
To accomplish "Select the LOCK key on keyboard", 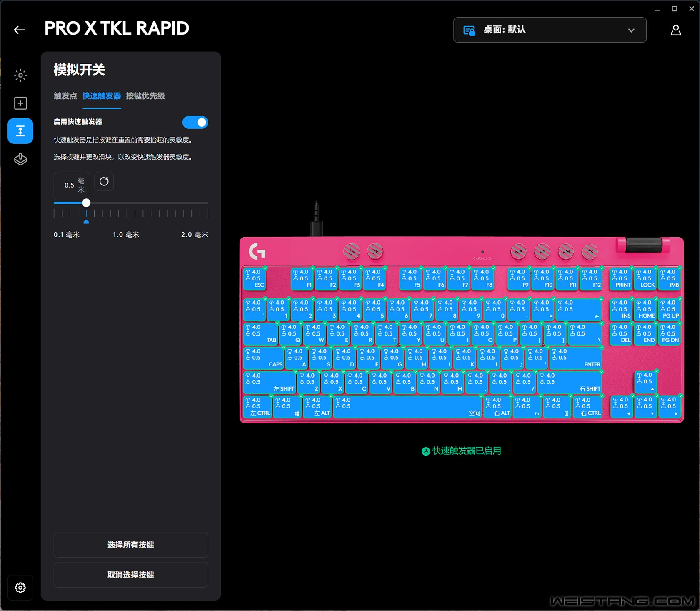I will (645, 279).
